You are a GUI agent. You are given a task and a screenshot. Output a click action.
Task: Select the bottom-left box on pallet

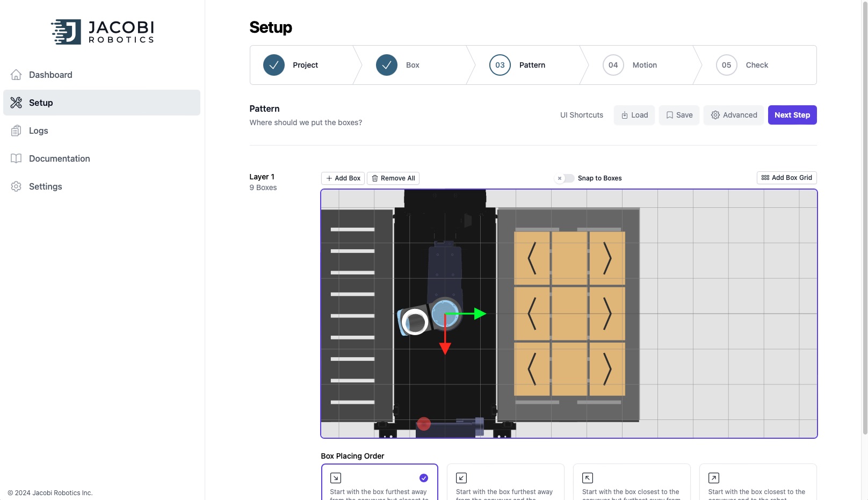(x=532, y=369)
